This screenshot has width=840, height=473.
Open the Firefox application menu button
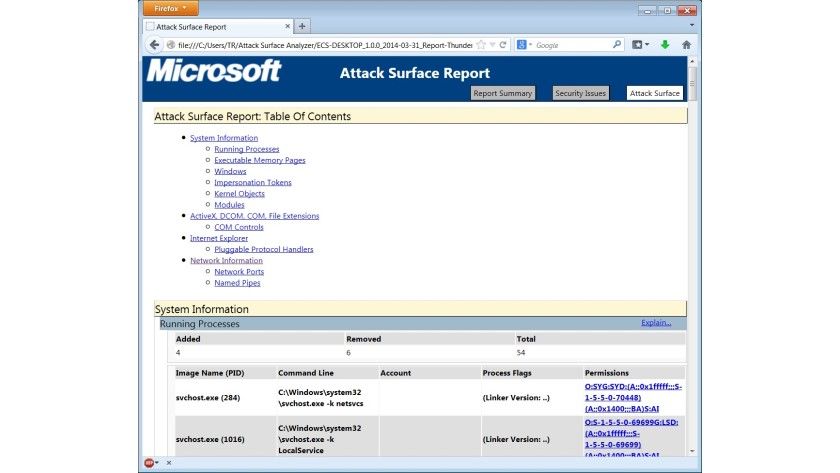[x=170, y=9]
